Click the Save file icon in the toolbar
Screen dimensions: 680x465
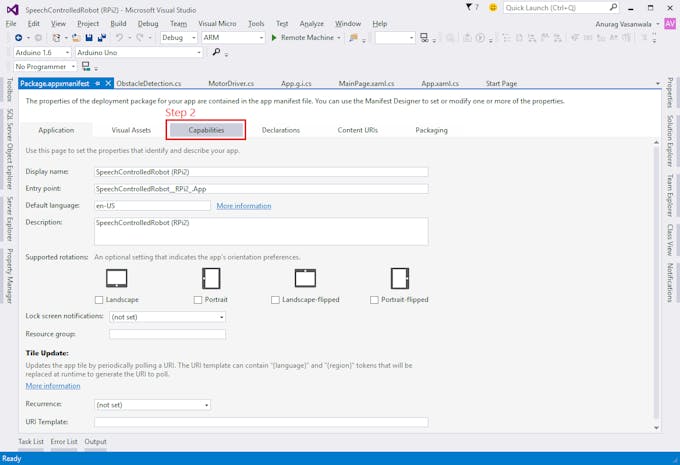point(89,38)
